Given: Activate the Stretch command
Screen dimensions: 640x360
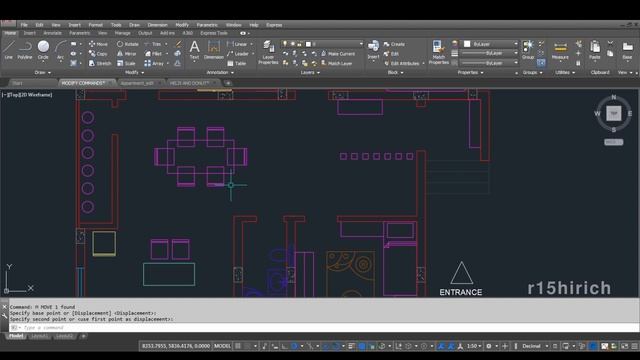Looking at the screenshot, I should click(100, 63).
